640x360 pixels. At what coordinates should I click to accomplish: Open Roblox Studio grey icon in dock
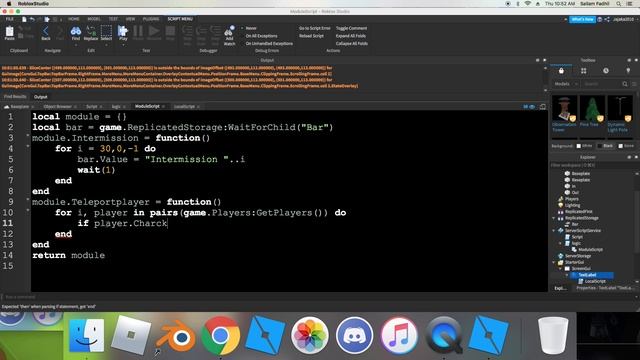(x=131, y=335)
